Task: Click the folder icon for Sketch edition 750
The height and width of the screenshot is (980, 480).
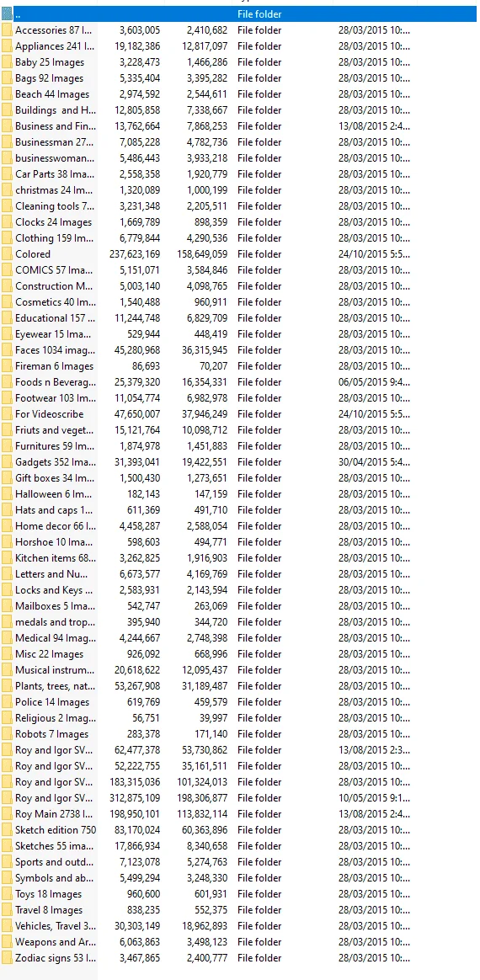Action: [x=7, y=830]
